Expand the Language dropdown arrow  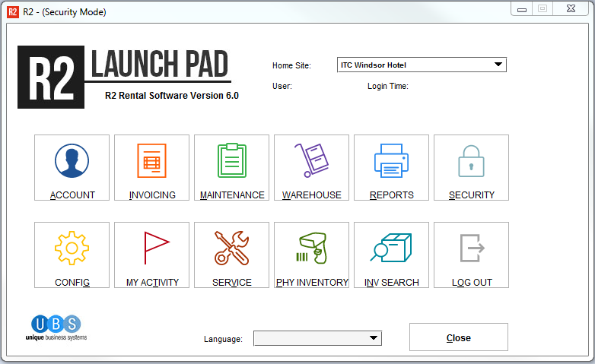tap(373, 338)
